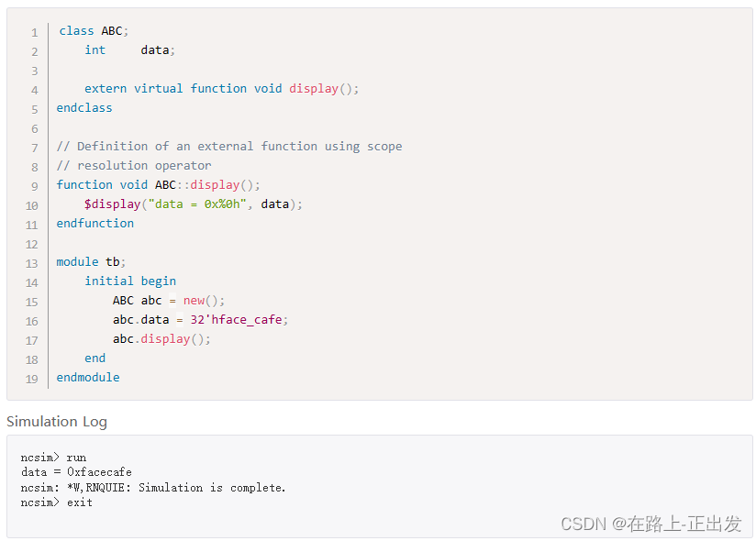Click 'ncsim> run' log line
The image size is (756, 541).
53,458
